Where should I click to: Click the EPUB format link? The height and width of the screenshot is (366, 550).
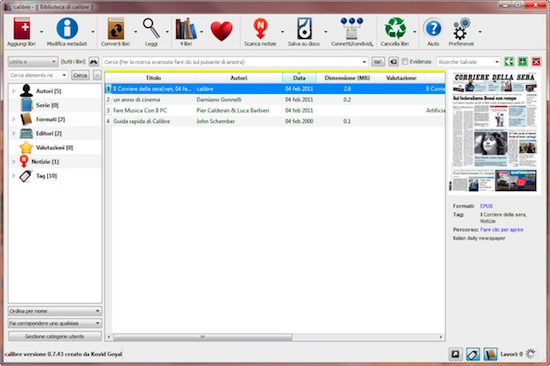pyautogui.click(x=486, y=206)
